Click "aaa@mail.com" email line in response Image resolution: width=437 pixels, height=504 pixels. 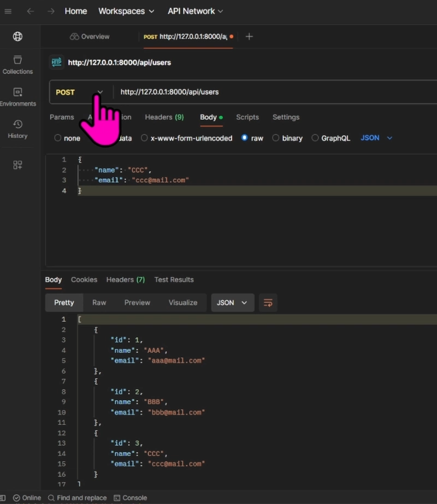tap(158, 361)
